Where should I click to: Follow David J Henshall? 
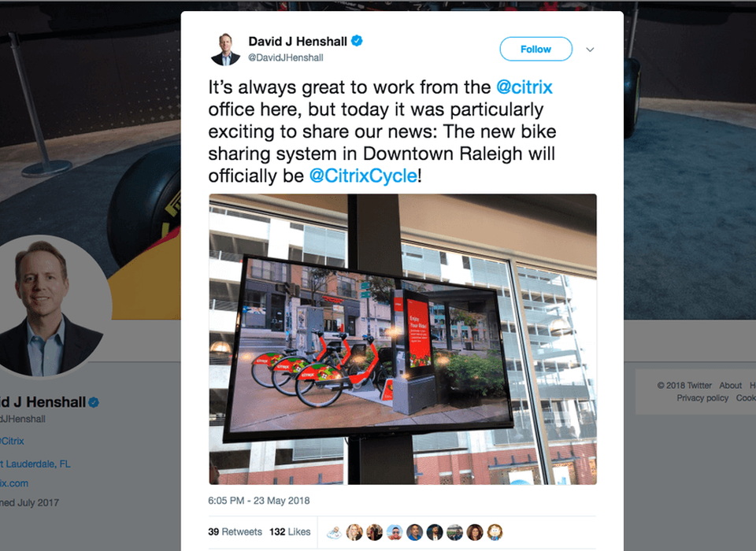tap(535, 49)
